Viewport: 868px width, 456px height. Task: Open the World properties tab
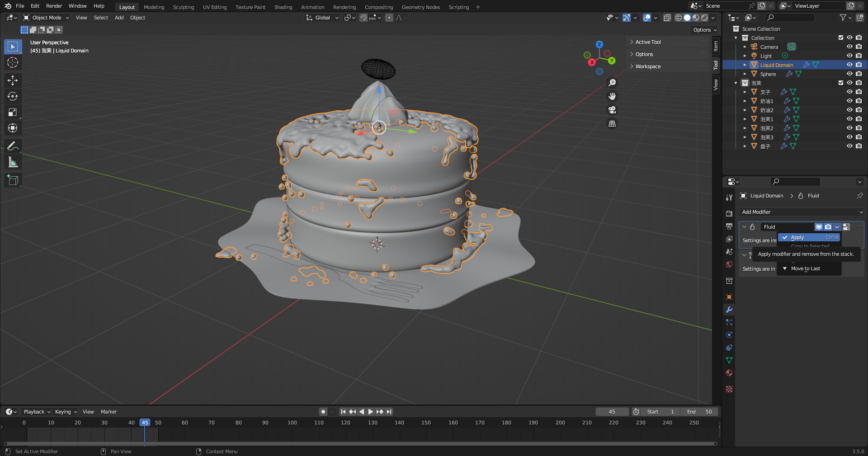point(729,264)
